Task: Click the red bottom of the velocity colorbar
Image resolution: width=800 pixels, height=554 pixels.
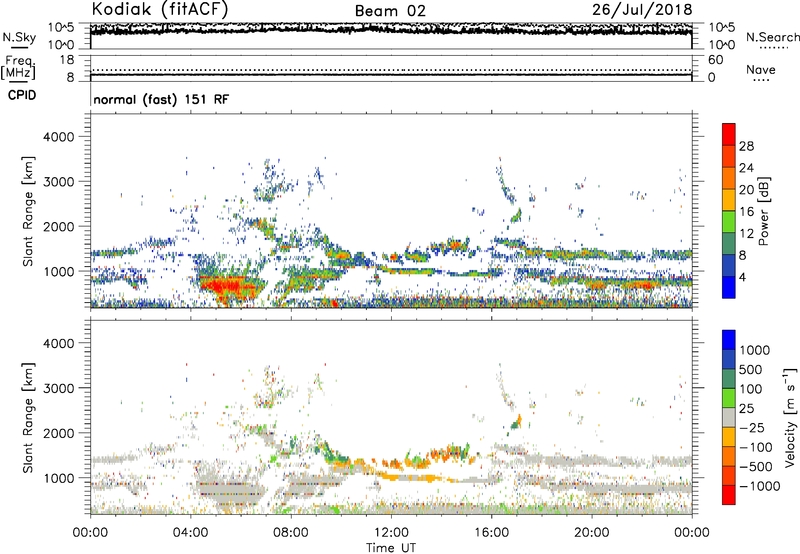Action: (x=729, y=495)
